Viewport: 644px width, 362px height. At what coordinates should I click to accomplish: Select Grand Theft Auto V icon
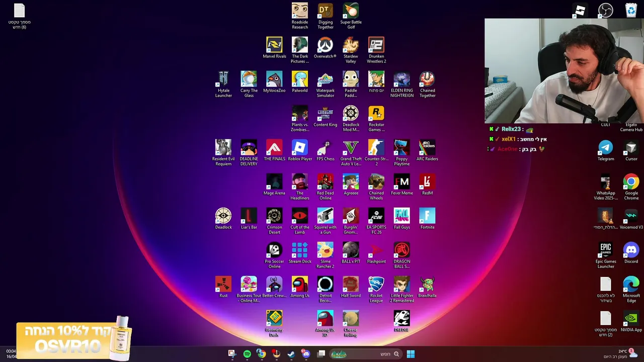tap(351, 152)
